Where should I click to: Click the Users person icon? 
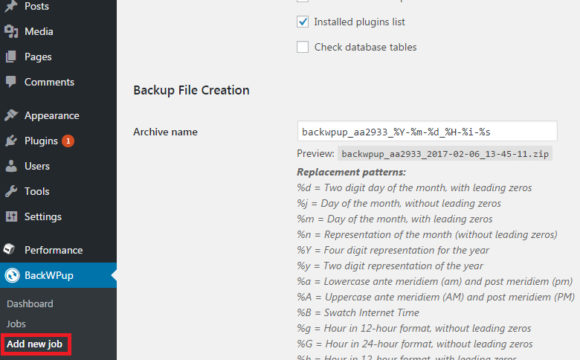11,166
